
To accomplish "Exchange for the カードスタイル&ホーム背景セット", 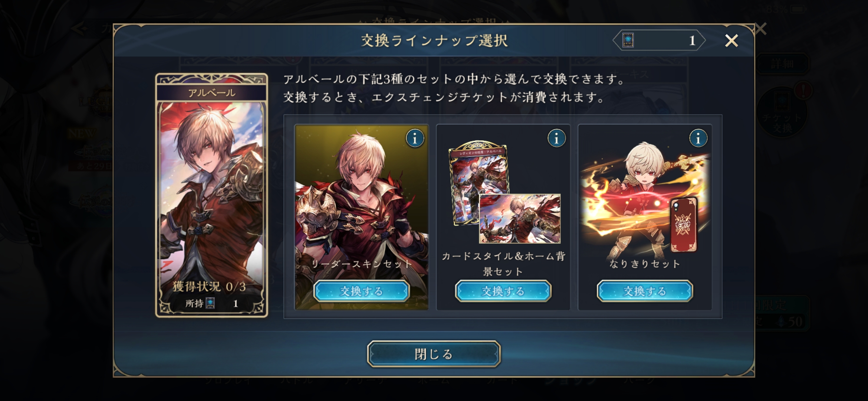I will point(503,291).
